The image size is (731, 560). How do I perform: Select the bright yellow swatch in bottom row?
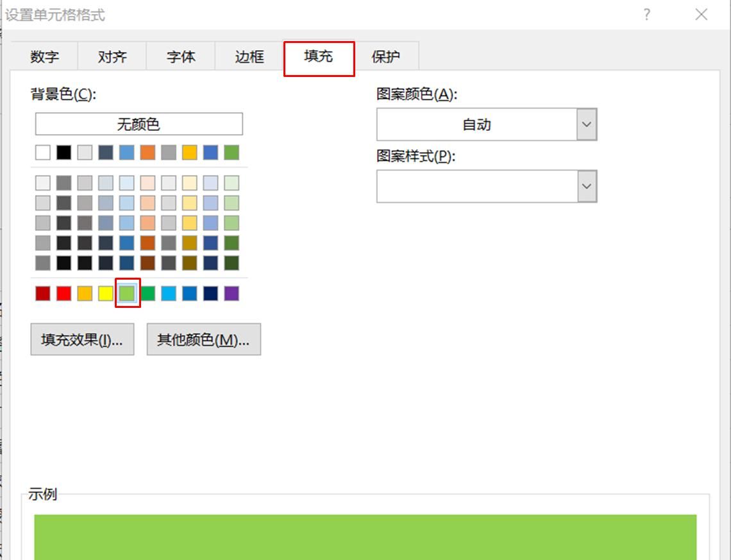point(105,293)
